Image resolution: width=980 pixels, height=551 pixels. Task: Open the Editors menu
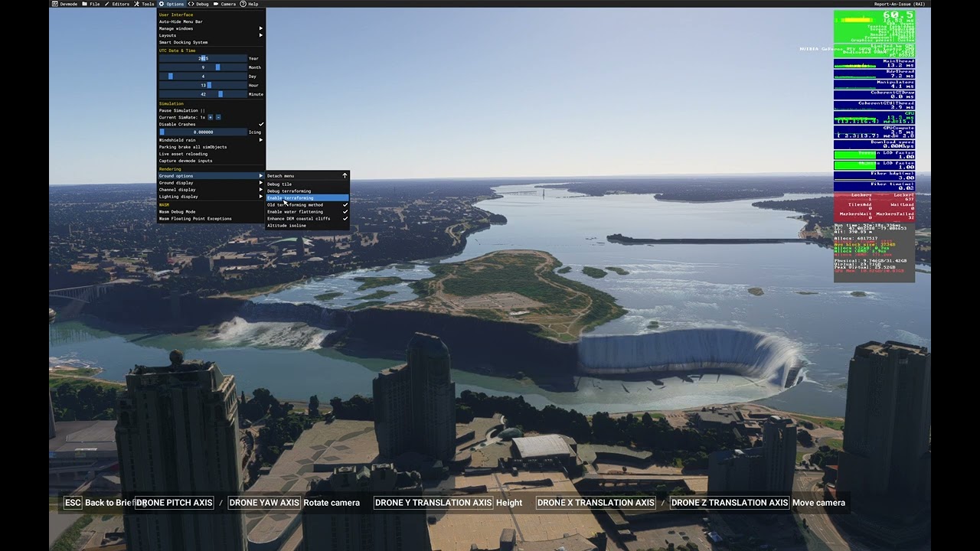[116, 4]
